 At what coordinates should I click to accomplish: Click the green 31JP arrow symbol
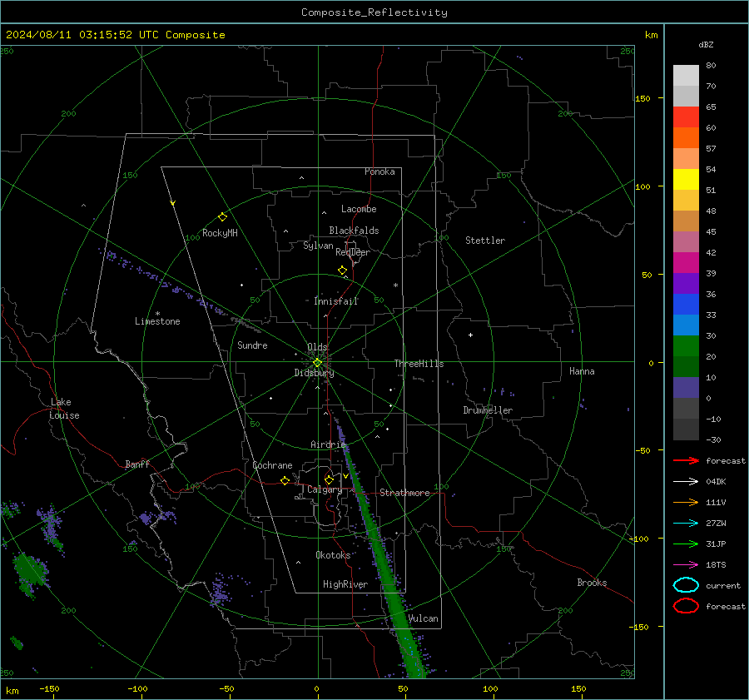(x=686, y=544)
